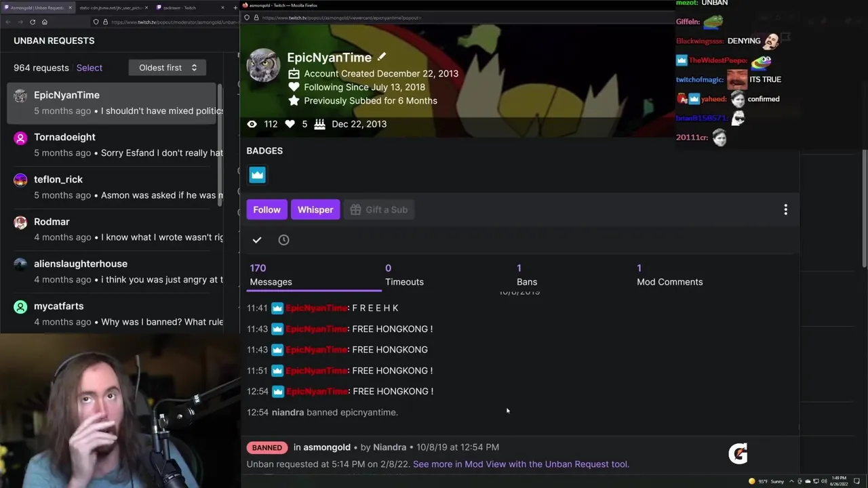Screen dimensions: 868x488
Task: Click the browser home icon
Action: coord(45,22)
